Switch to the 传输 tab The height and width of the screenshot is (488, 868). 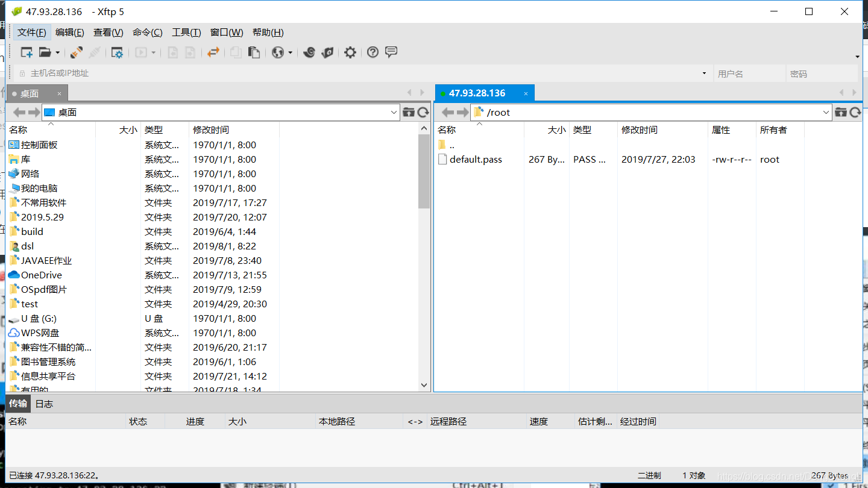(18, 404)
